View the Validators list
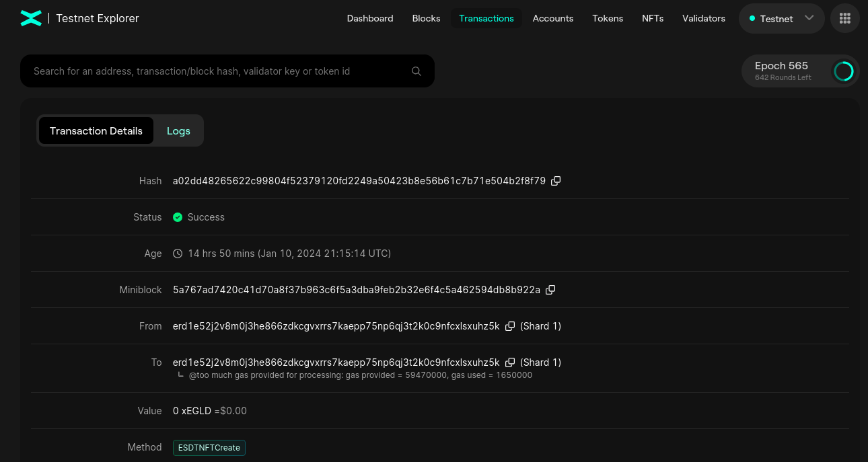The width and height of the screenshot is (868, 462). pos(703,19)
